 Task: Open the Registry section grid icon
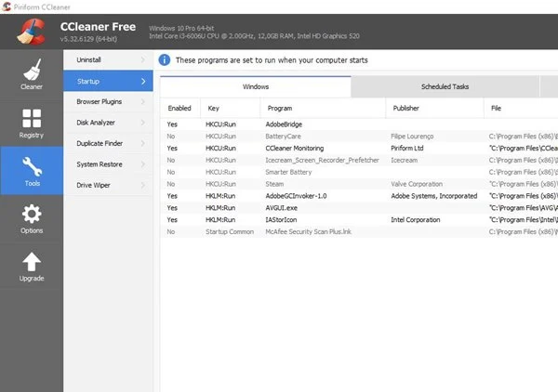[32, 118]
